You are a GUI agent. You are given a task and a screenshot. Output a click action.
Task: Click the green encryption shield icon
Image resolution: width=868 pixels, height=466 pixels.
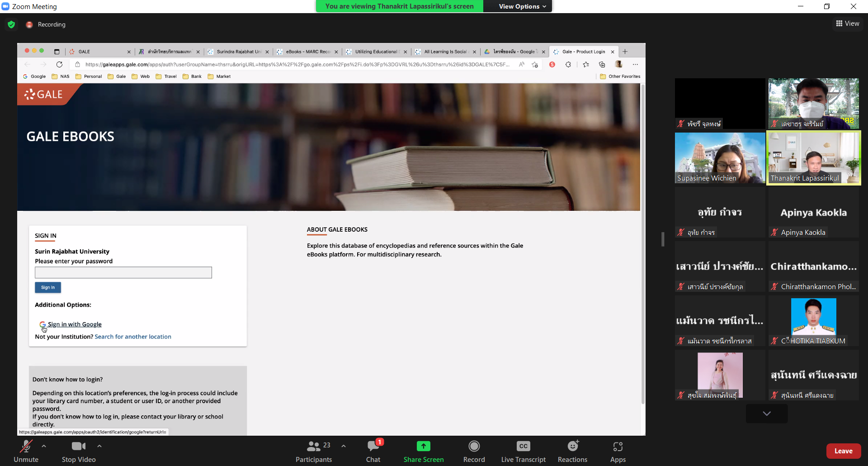[x=11, y=24]
